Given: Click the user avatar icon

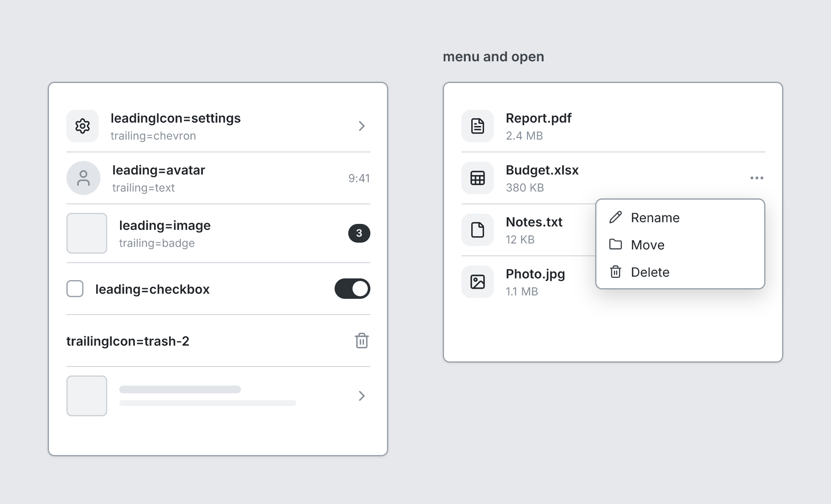Looking at the screenshot, I should [x=83, y=178].
